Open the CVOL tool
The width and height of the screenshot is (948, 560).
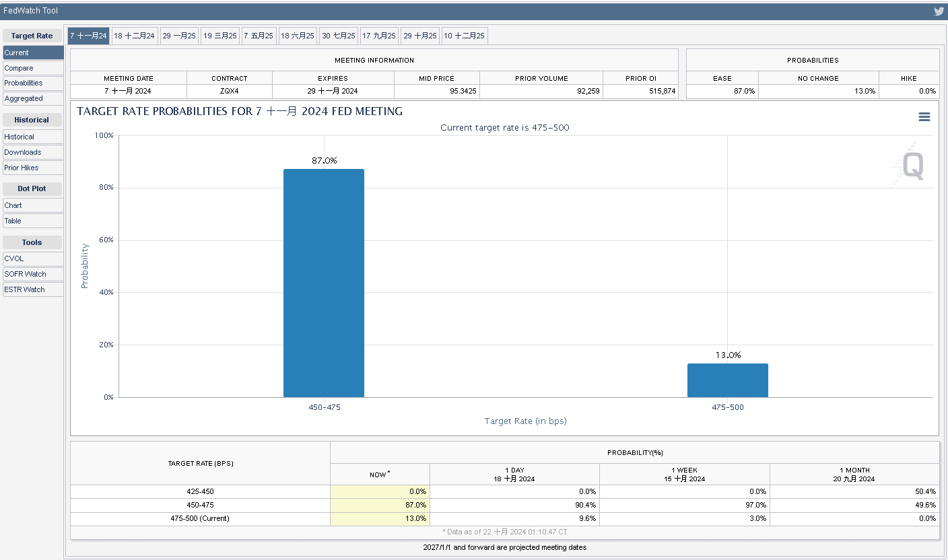click(x=33, y=258)
